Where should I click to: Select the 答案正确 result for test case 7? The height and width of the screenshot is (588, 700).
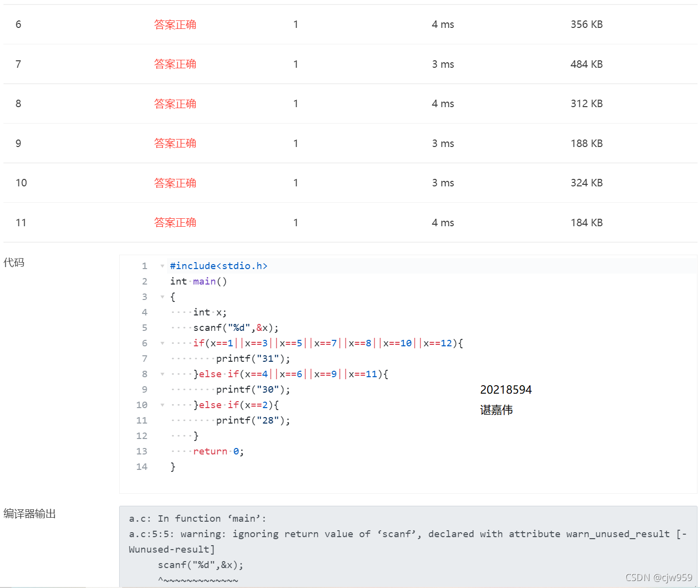tap(175, 64)
